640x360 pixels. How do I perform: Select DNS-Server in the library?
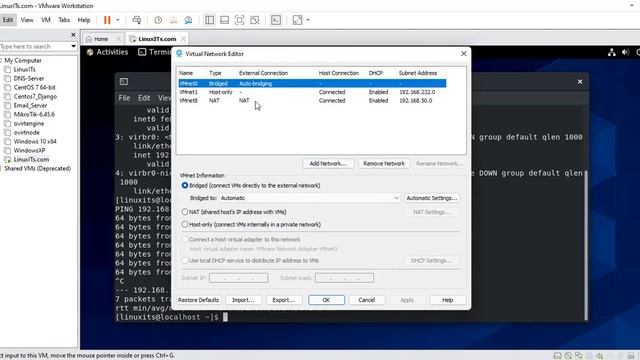click(x=29, y=78)
